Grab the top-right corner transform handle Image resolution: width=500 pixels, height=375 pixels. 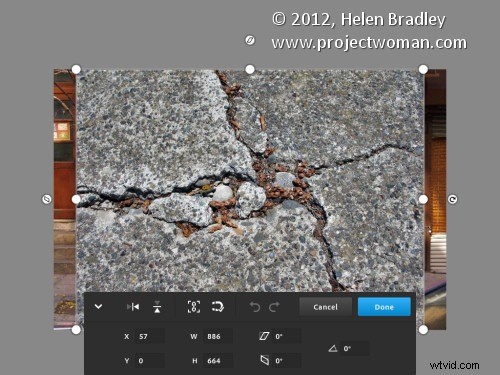(x=423, y=69)
